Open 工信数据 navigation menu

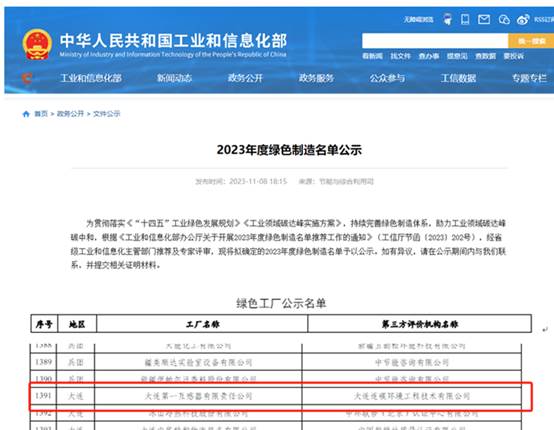[458, 78]
